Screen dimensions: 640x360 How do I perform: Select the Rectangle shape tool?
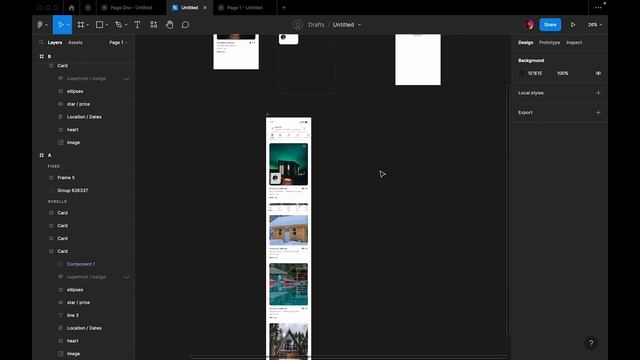(x=99, y=25)
